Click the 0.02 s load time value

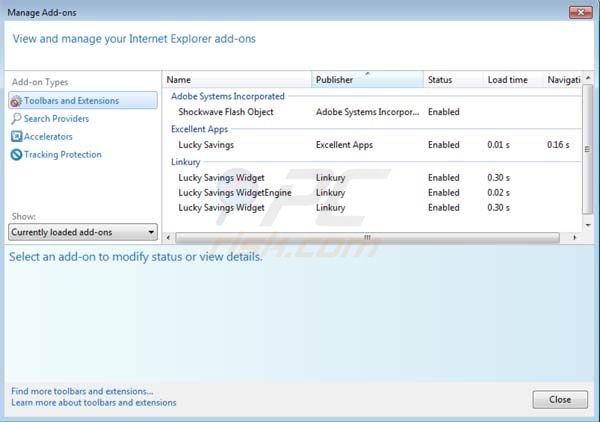coord(498,193)
